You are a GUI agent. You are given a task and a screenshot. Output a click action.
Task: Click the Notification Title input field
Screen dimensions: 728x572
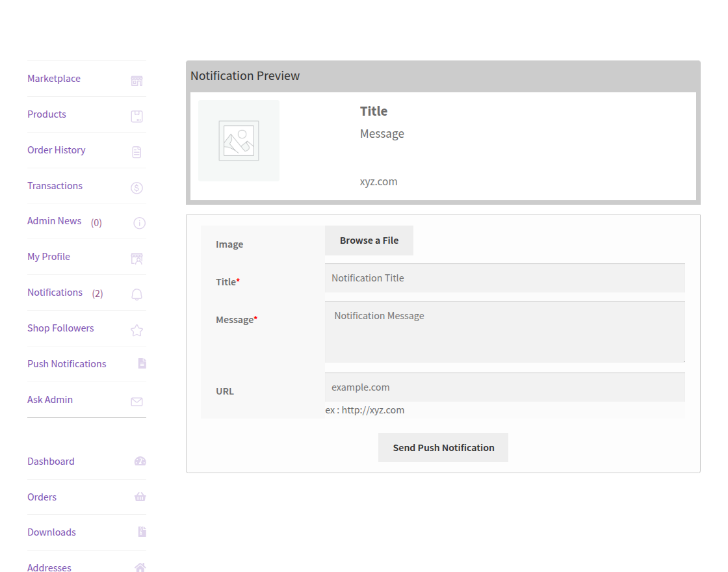(x=504, y=278)
